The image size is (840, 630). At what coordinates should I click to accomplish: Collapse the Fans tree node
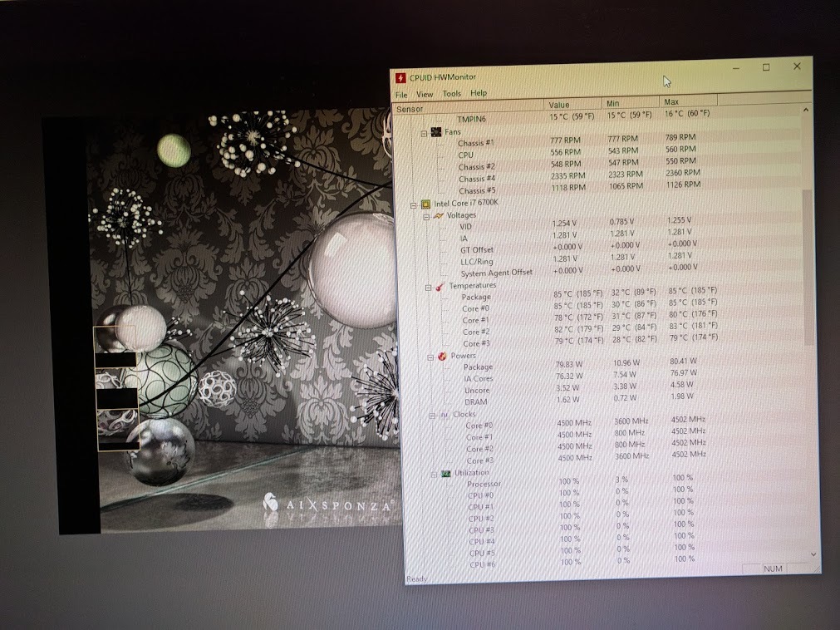click(x=424, y=133)
